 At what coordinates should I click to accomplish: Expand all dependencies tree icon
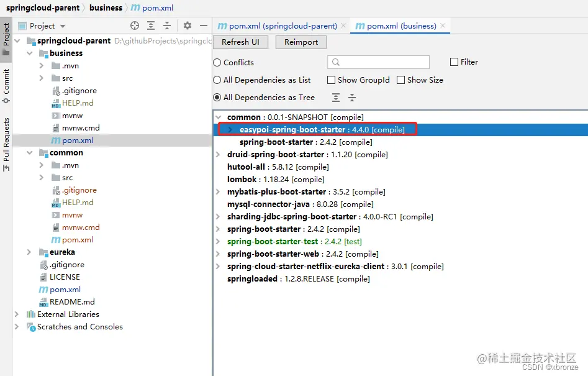tap(336, 98)
